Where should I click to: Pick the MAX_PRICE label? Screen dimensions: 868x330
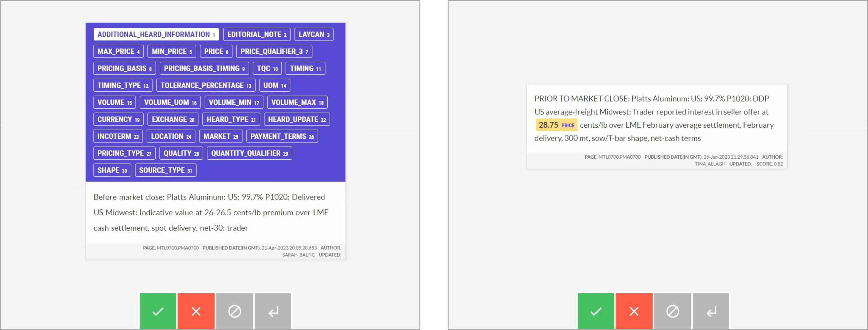(x=118, y=51)
